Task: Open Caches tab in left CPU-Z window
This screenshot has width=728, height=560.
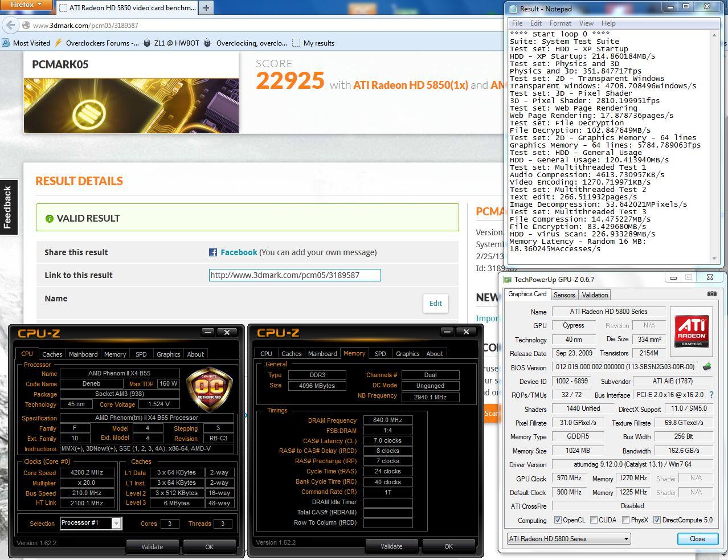Action: click(x=52, y=354)
